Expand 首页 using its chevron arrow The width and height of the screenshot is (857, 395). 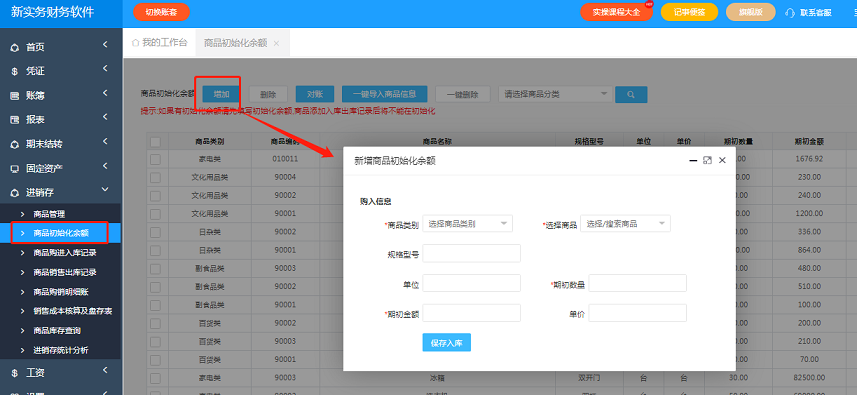point(105,45)
